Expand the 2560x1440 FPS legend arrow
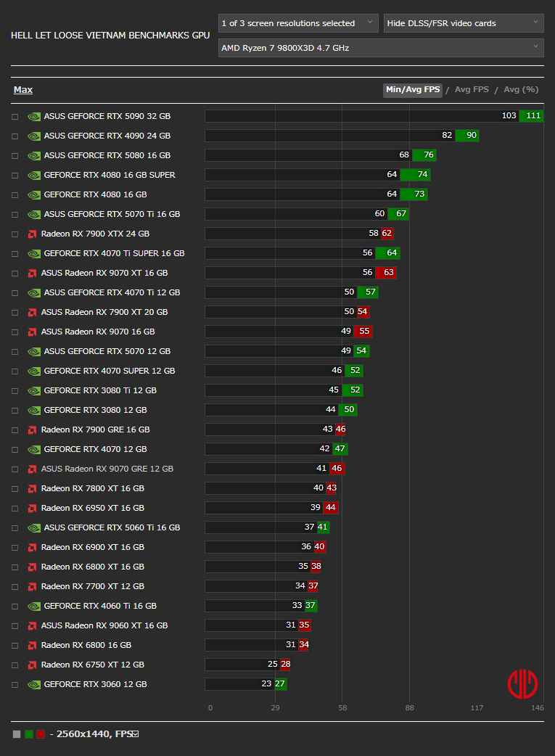The height and width of the screenshot is (756, 555). pos(136,734)
